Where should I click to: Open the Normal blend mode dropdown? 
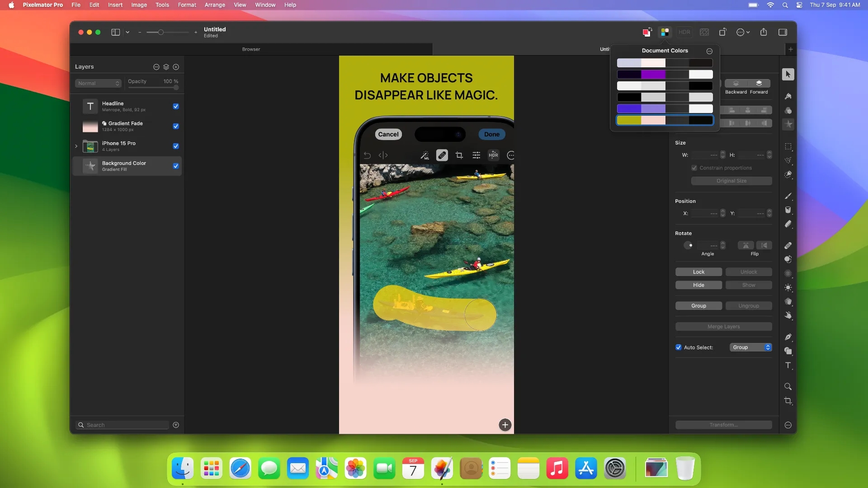point(98,83)
